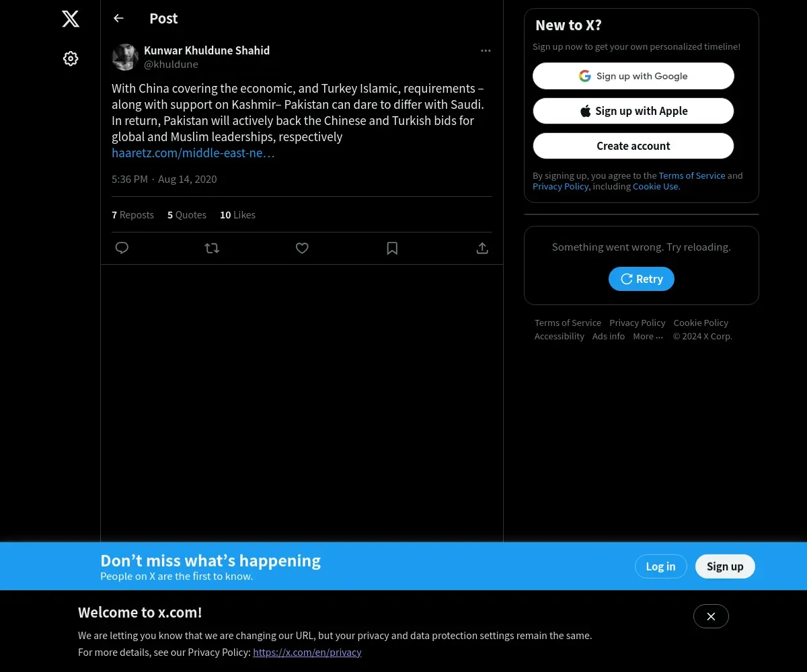The height and width of the screenshot is (672, 807).
Task: Click the X logo icon
Action: pyautogui.click(x=71, y=19)
